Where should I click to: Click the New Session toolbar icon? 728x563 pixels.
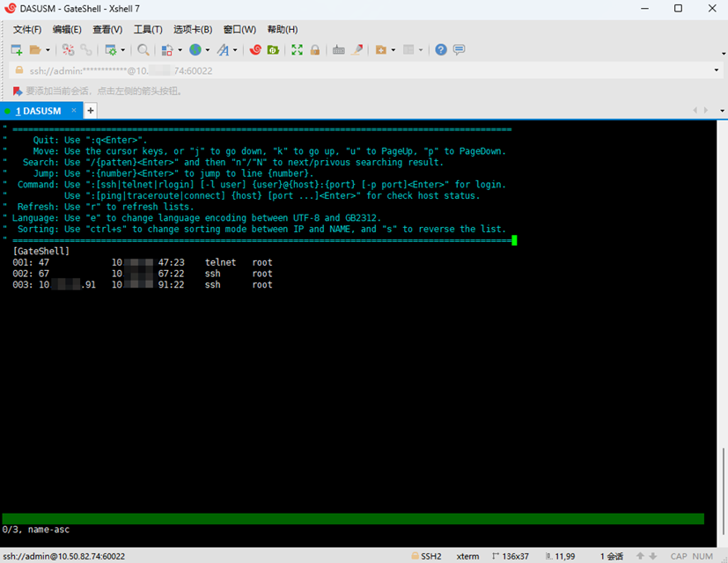coord(16,50)
